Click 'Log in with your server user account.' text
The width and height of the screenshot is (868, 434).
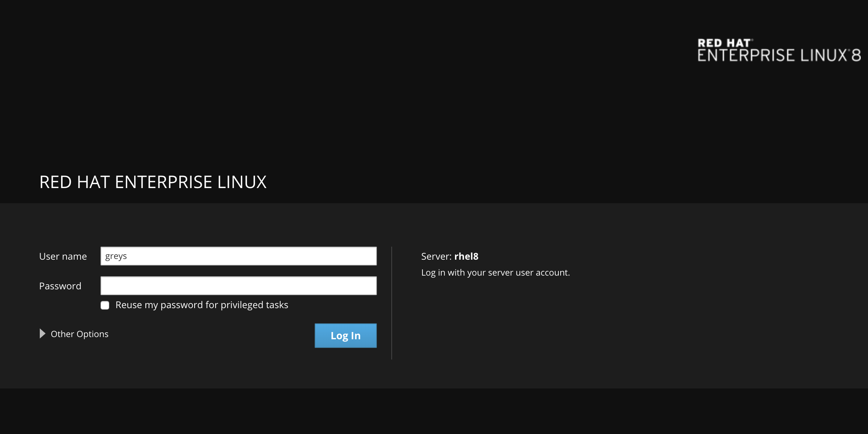click(x=495, y=273)
